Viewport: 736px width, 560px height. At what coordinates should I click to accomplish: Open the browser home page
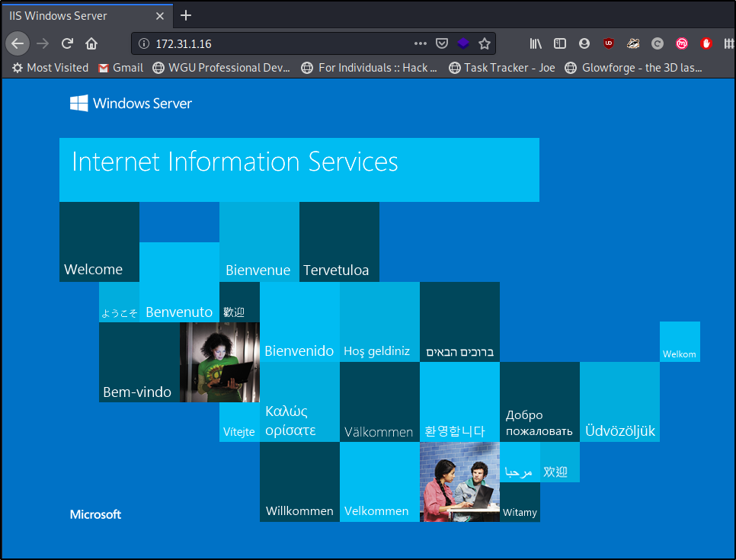point(91,43)
